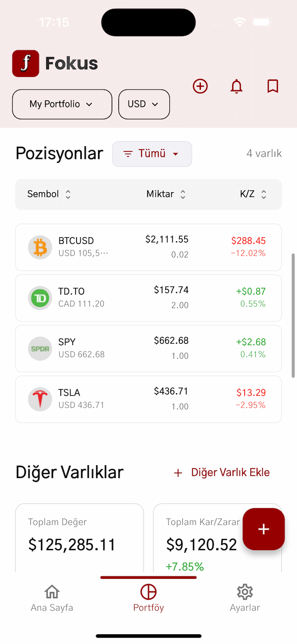The width and height of the screenshot is (297, 644).
Task: Click the plus circle icon to add an asset
Action: point(200,86)
